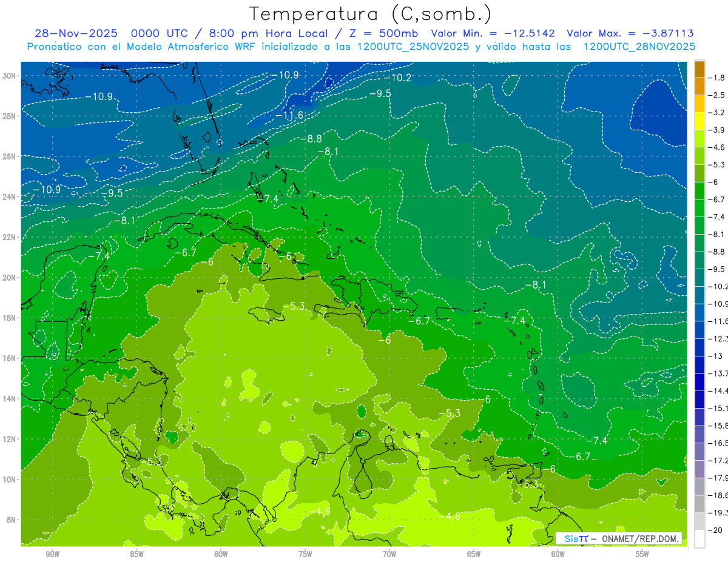Click the purple swatch between -17.9 and -17.2

tap(699, 470)
